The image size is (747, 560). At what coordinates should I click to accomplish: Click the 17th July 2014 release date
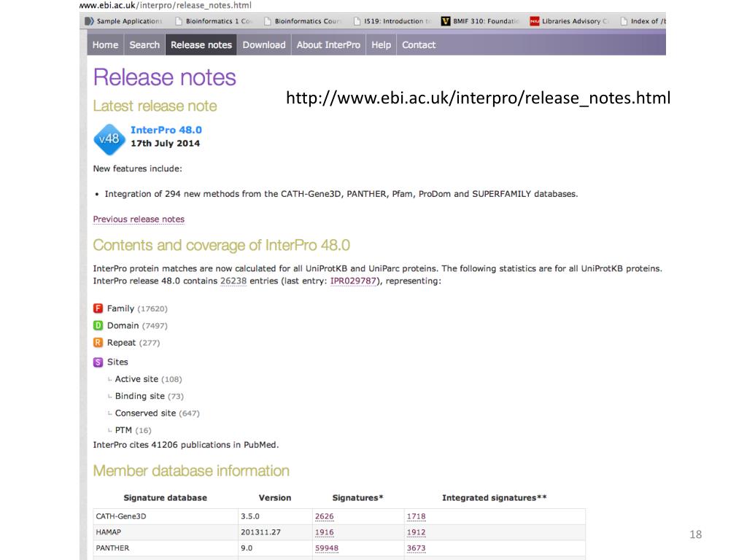point(166,144)
